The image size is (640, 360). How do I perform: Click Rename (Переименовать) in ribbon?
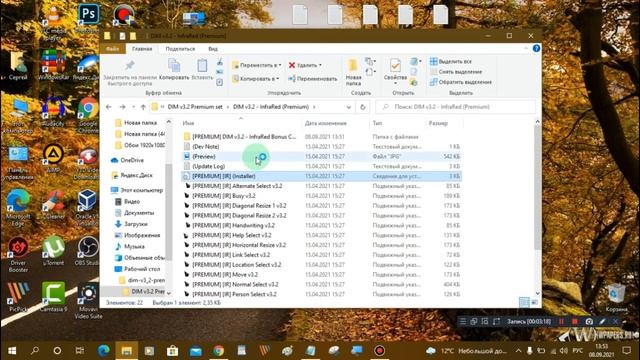pyautogui.click(x=313, y=79)
